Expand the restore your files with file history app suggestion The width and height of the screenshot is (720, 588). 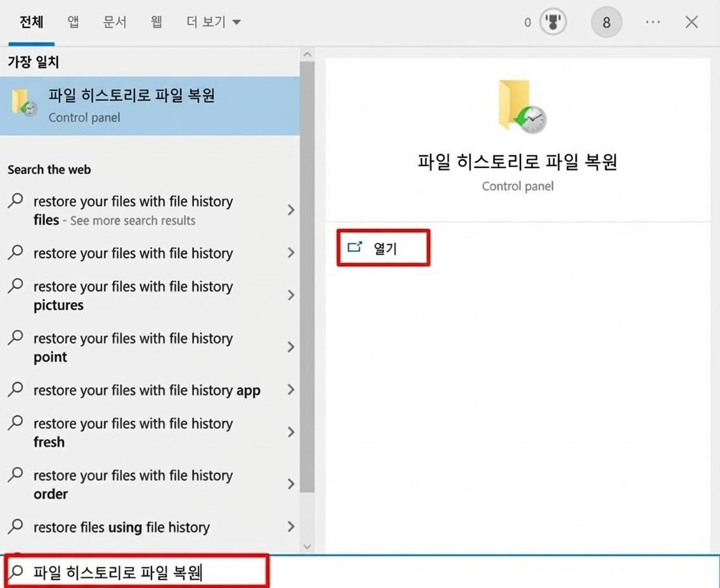point(291,390)
